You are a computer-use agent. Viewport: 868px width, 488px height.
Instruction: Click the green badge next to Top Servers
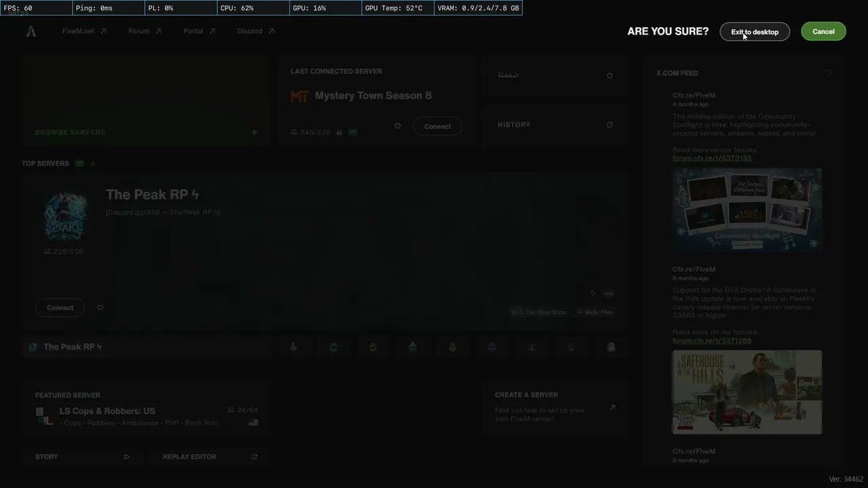coord(79,163)
